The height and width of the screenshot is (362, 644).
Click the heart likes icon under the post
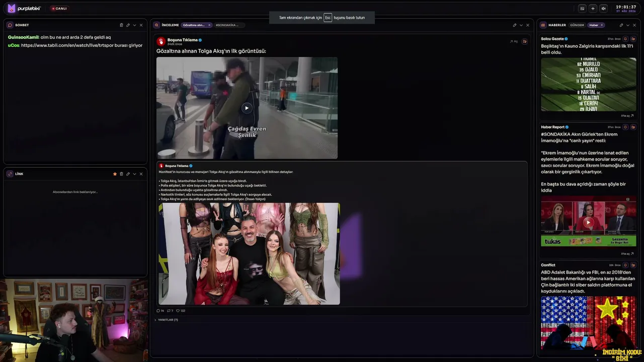[x=181, y=311]
